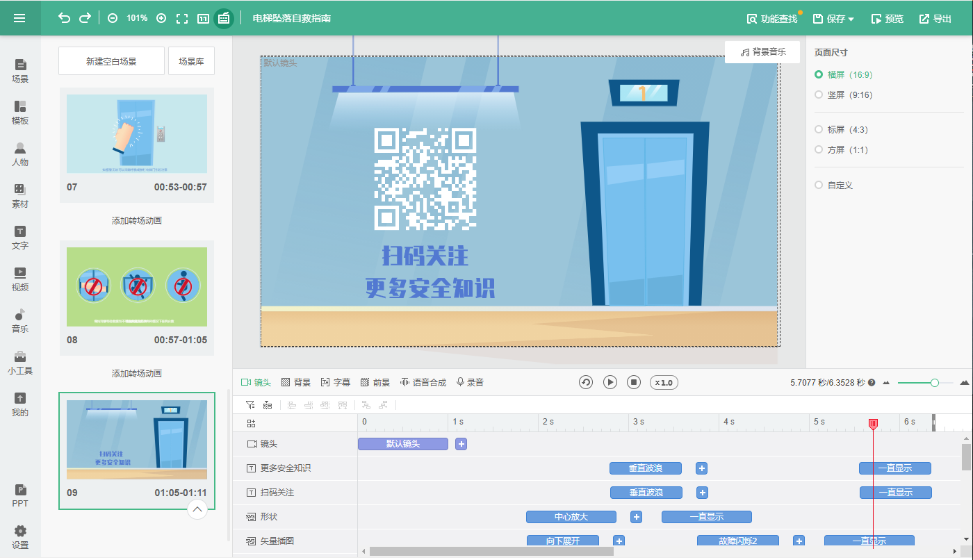Select scene 08 thumbnail
973x560 pixels.
(x=137, y=286)
